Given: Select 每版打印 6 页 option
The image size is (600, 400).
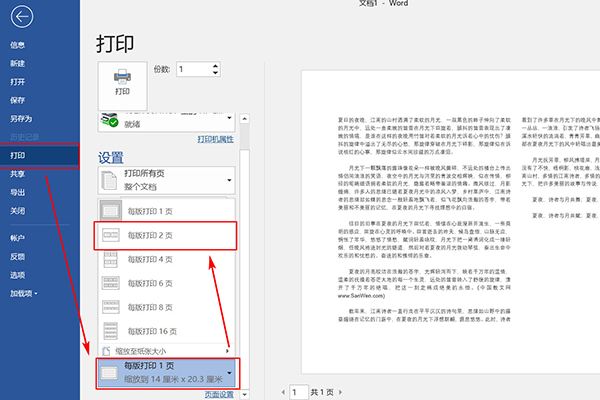Looking at the screenshot, I should coord(166,284).
